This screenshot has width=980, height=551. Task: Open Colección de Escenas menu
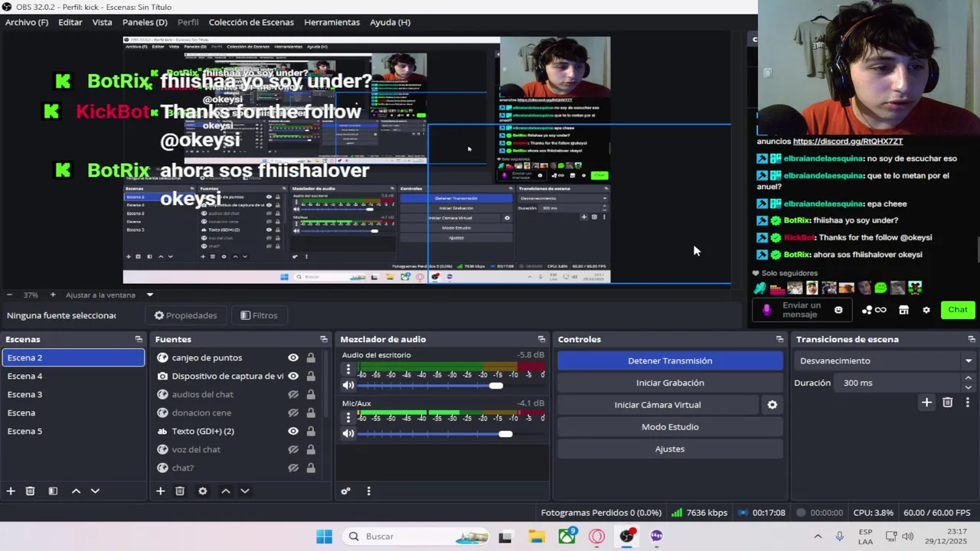(251, 22)
